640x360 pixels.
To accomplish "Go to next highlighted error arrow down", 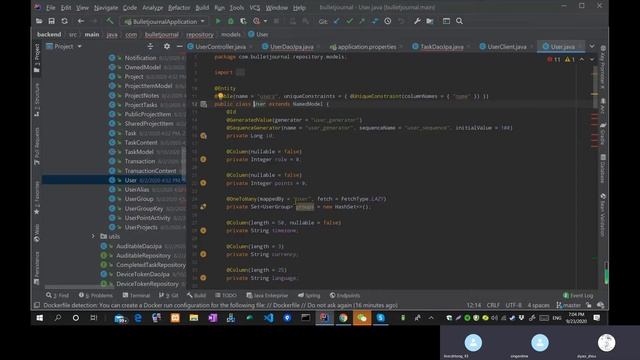I will 592,60.
